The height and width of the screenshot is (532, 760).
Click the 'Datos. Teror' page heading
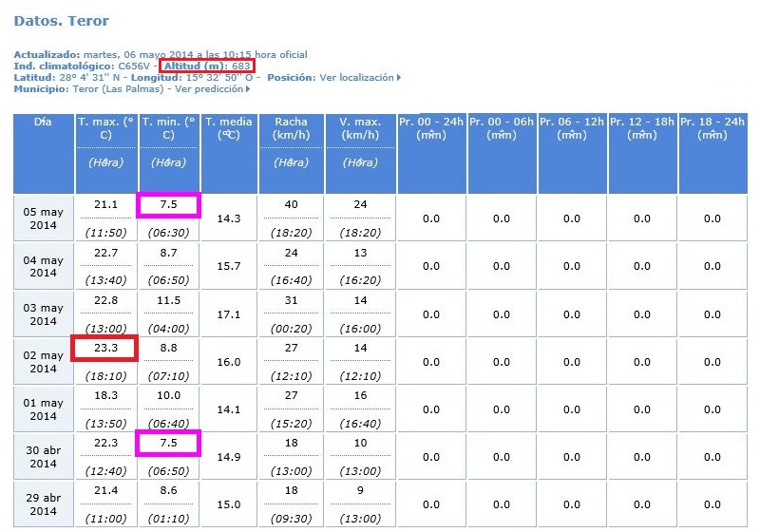pyautogui.click(x=62, y=21)
